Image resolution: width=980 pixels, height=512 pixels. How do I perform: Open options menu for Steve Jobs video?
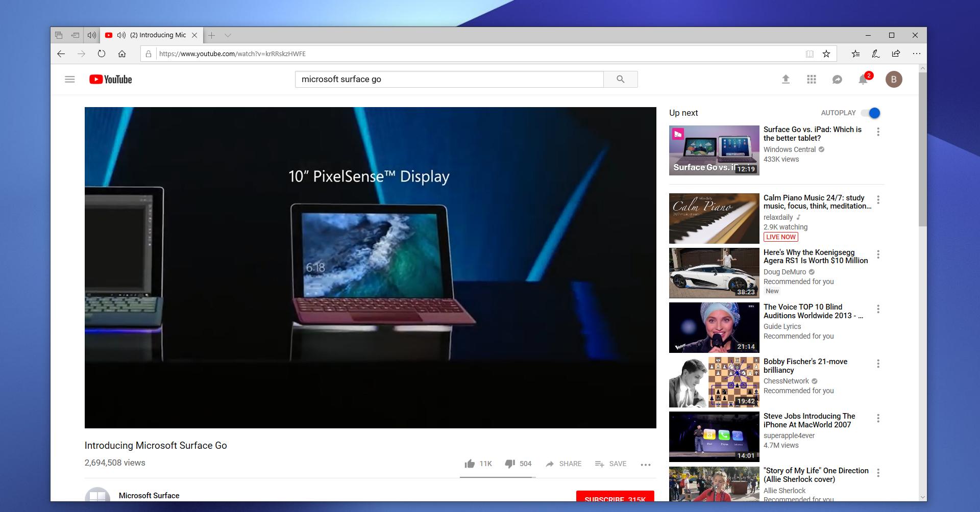[x=878, y=418]
